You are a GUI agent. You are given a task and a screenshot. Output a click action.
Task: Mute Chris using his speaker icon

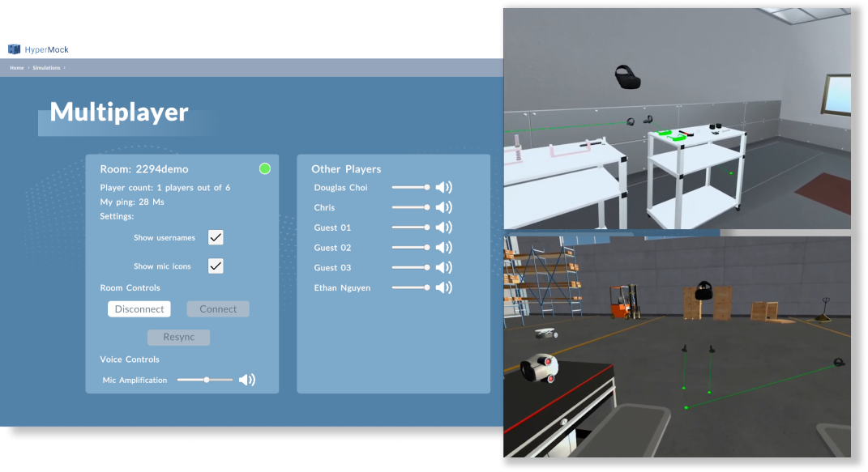443,206
